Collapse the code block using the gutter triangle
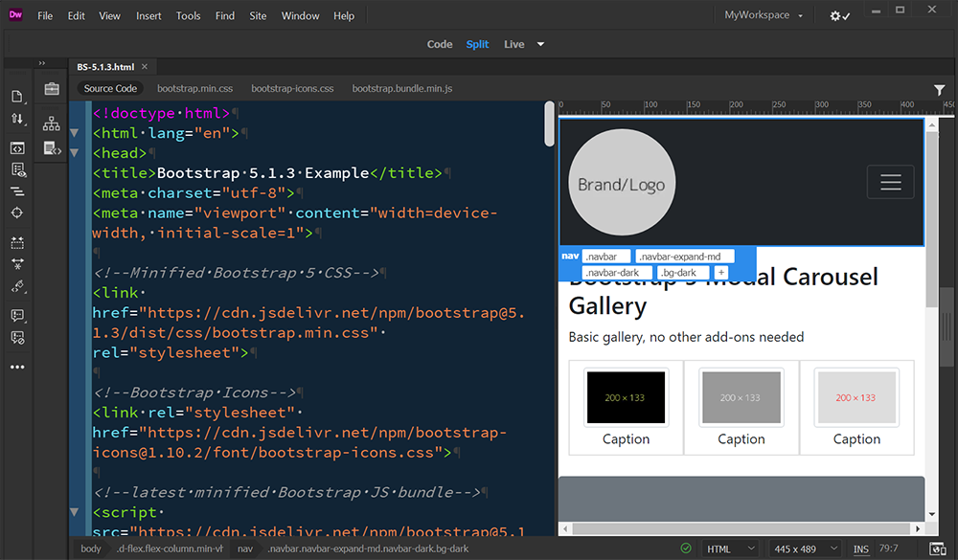 (x=75, y=133)
